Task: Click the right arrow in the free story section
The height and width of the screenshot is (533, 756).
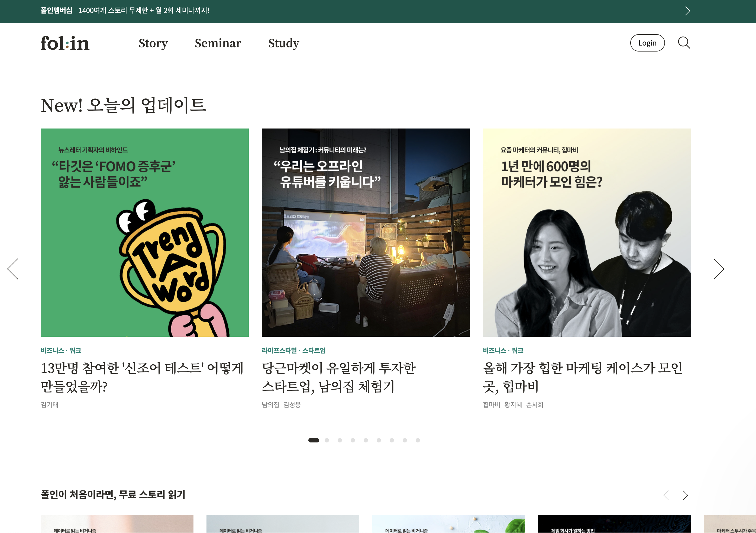Action: (685, 495)
